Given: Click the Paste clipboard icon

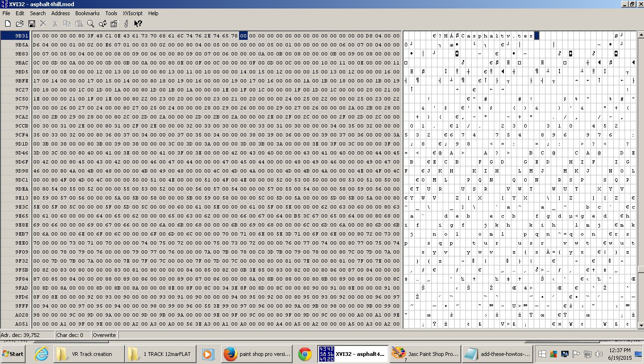Looking at the screenshot, I should coord(79,23).
